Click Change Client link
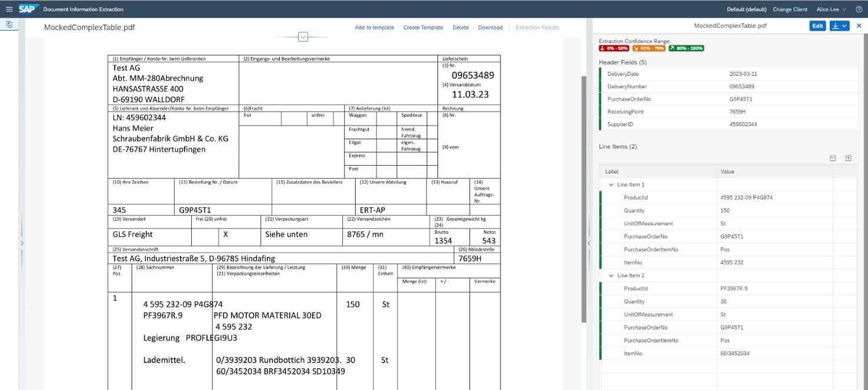The image size is (868, 390). coord(790,9)
